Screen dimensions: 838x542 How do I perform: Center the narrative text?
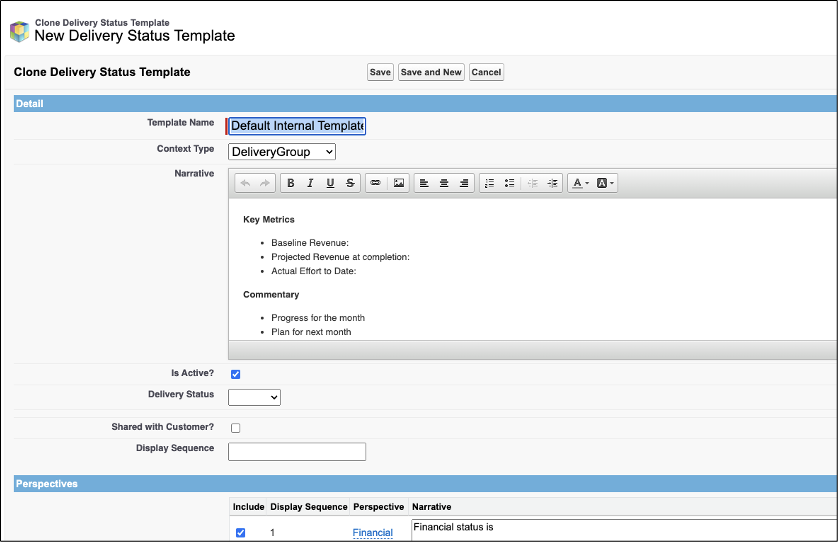point(444,183)
